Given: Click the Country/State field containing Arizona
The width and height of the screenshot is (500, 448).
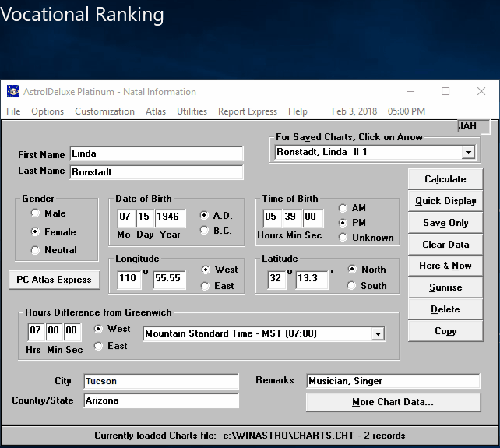Looking at the screenshot, I should [x=161, y=400].
